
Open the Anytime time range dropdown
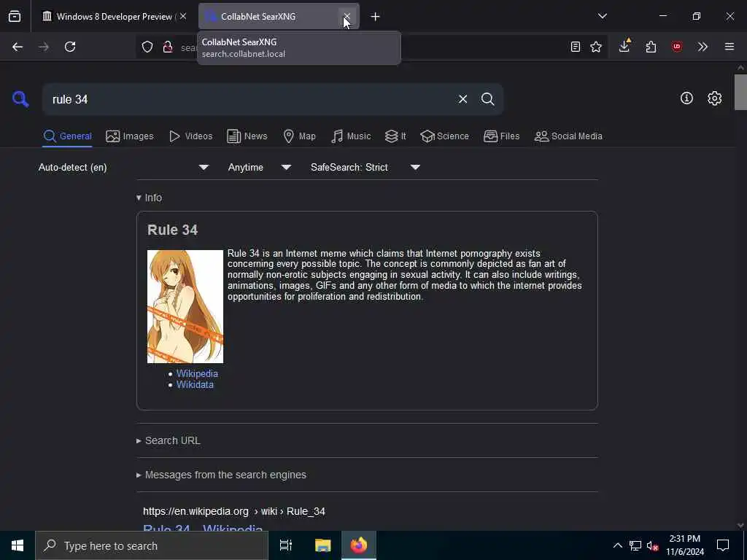tap(260, 167)
